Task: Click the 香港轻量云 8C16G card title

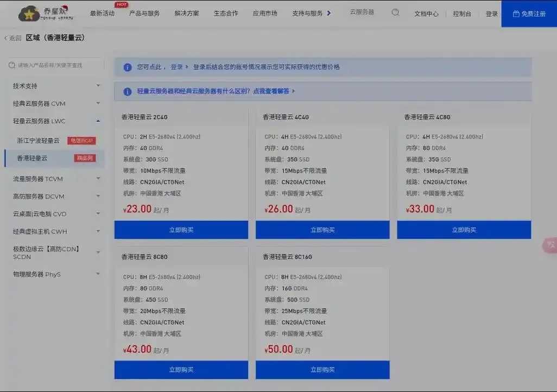Action: (287, 257)
